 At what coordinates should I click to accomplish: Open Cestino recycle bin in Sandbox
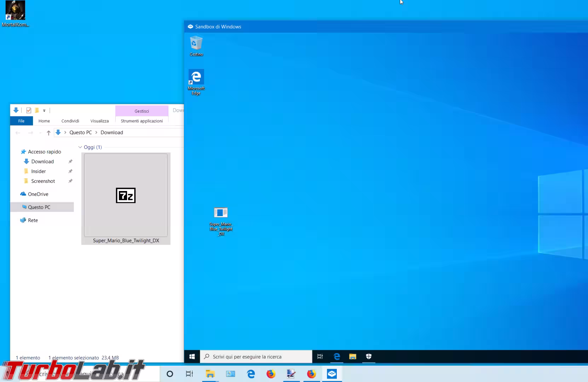(x=196, y=45)
